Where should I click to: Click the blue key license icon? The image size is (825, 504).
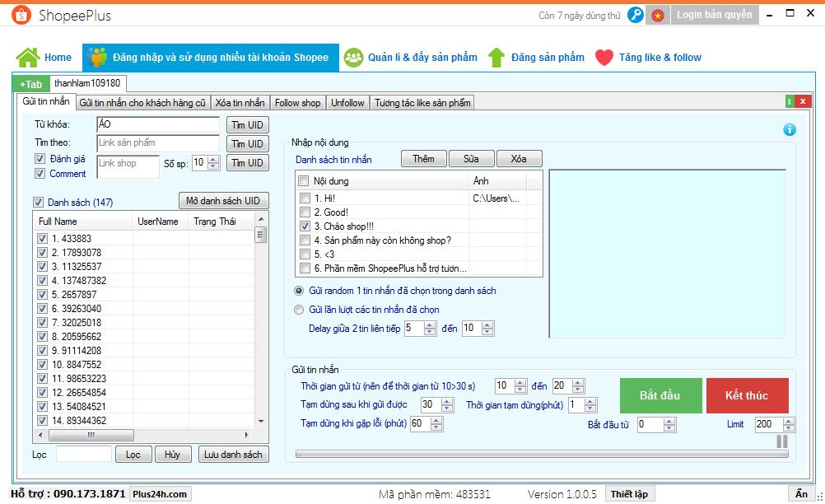point(635,15)
